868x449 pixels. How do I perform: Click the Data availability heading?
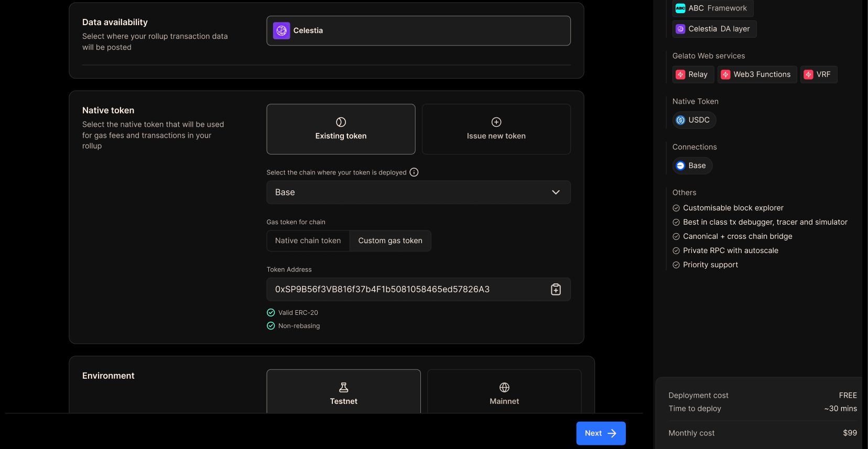tap(115, 23)
